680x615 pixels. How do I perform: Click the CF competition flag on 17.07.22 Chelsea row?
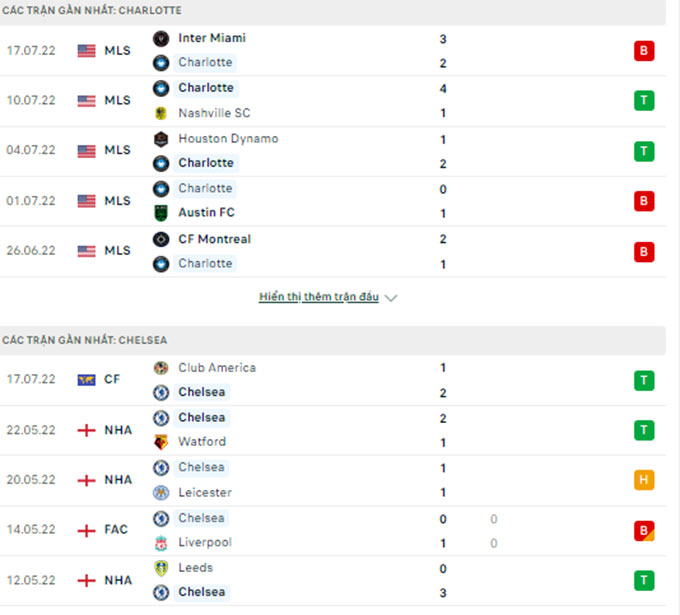(x=86, y=380)
